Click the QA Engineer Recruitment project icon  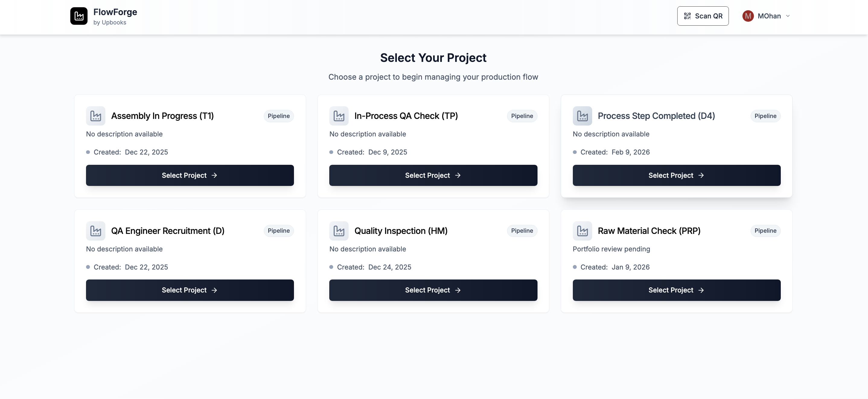coord(96,231)
